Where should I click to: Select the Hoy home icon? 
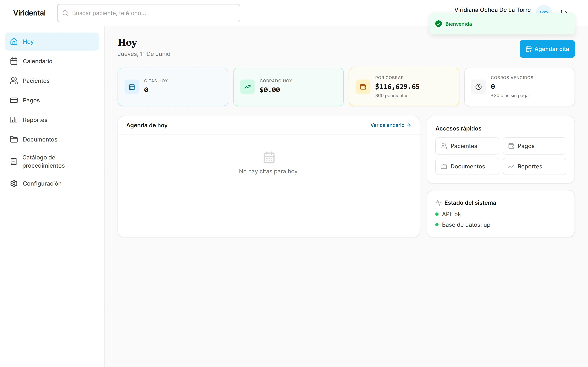14,42
